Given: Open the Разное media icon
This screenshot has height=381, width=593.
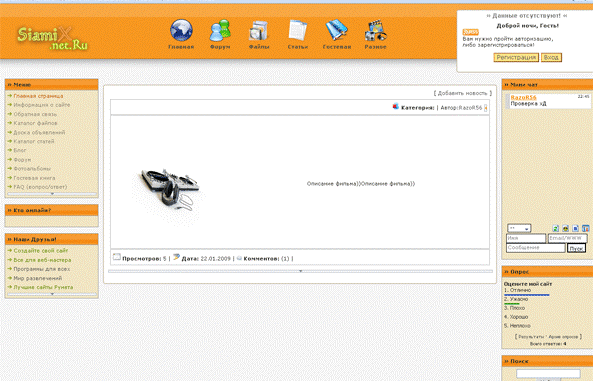Looking at the screenshot, I should (375, 31).
